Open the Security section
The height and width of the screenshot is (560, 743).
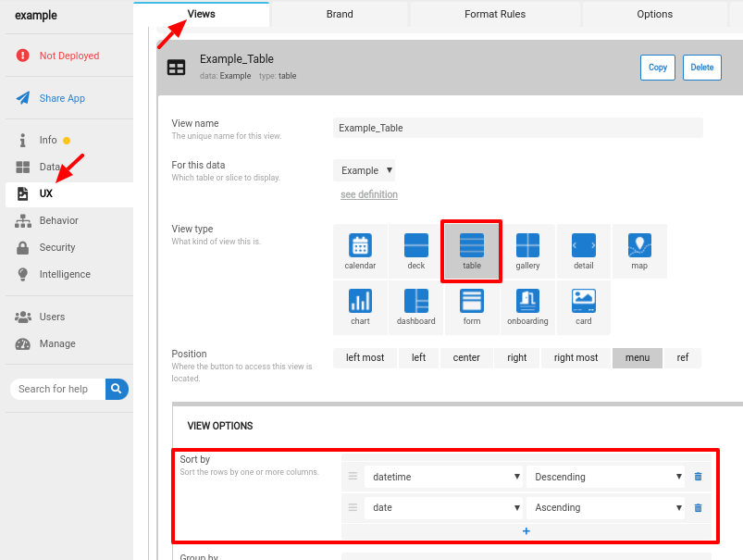tap(57, 247)
